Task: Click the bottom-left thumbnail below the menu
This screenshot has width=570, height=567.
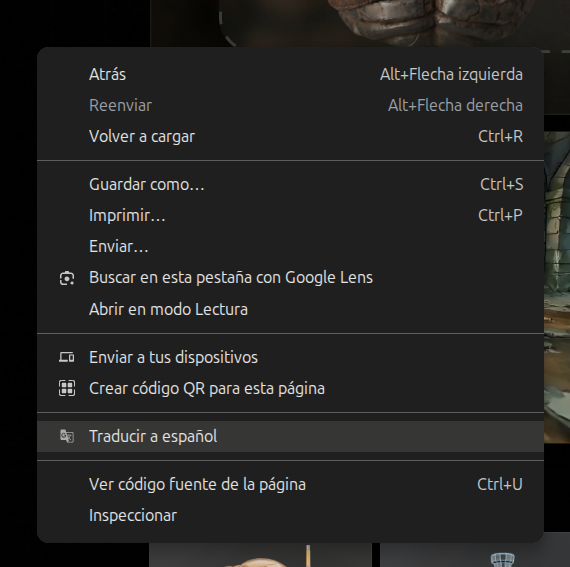Action: coord(260,555)
